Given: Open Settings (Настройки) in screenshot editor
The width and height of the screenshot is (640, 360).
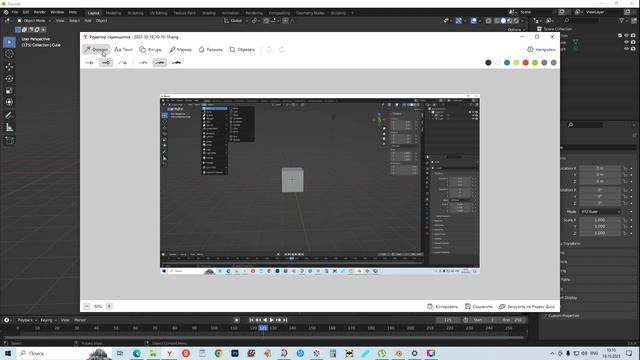Looking at the screenshot, I should pos(541,49).
